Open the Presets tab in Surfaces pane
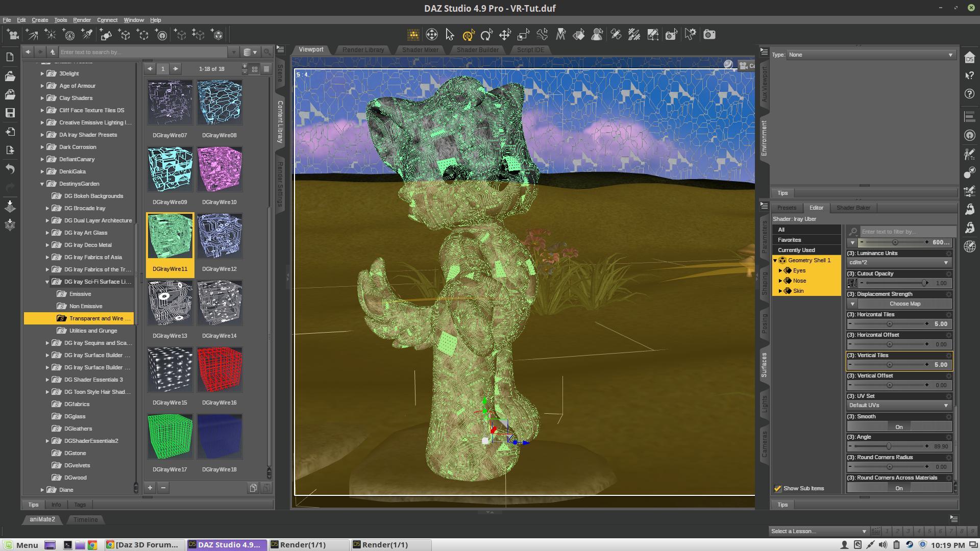The width and height of the screenshot is (980, 551). pyautogui.click(x=786, y=208)
